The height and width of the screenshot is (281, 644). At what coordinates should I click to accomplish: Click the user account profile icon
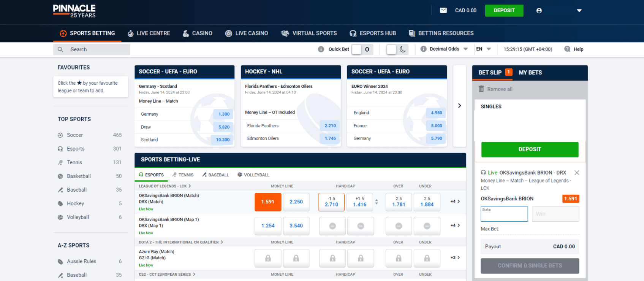coord(539,11)
